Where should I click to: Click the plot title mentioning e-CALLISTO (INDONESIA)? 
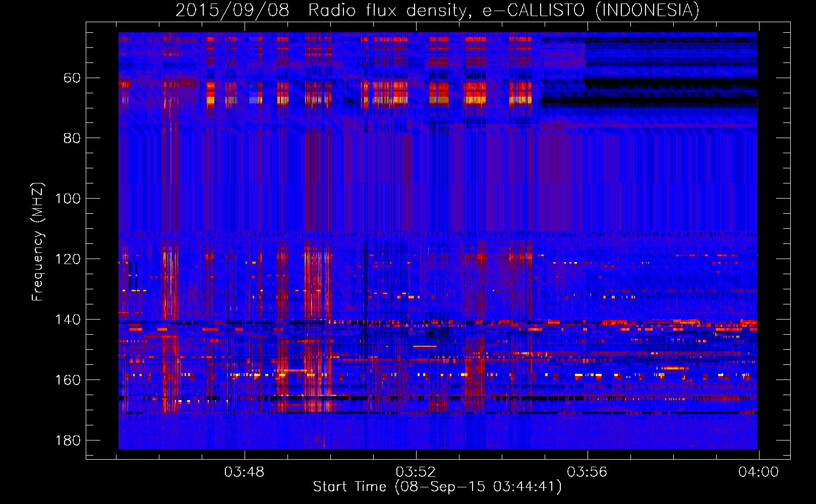click(437, 11)
